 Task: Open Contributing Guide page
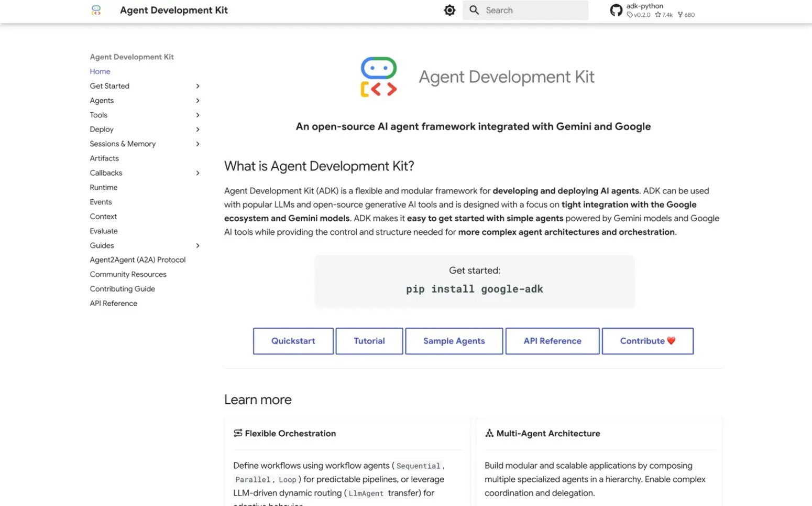click(123, 289)
